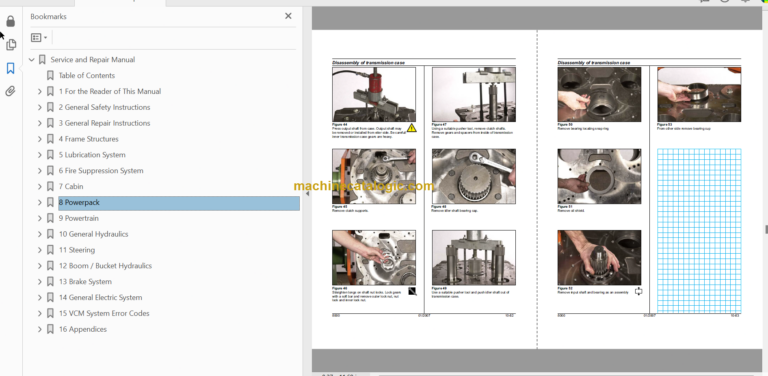Expand 4 Frame Structures bookmark
768x376 pixels.
(x=40, y=139)
